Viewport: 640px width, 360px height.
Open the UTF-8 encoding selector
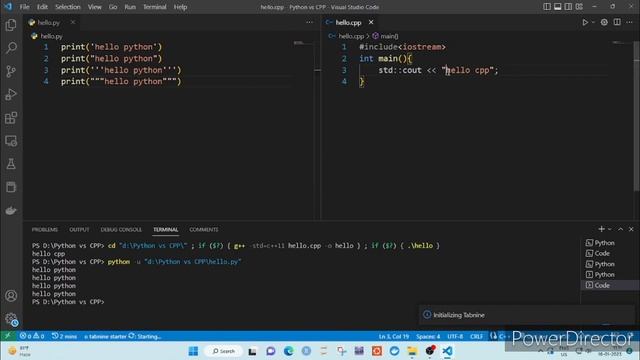click(455, 336)
